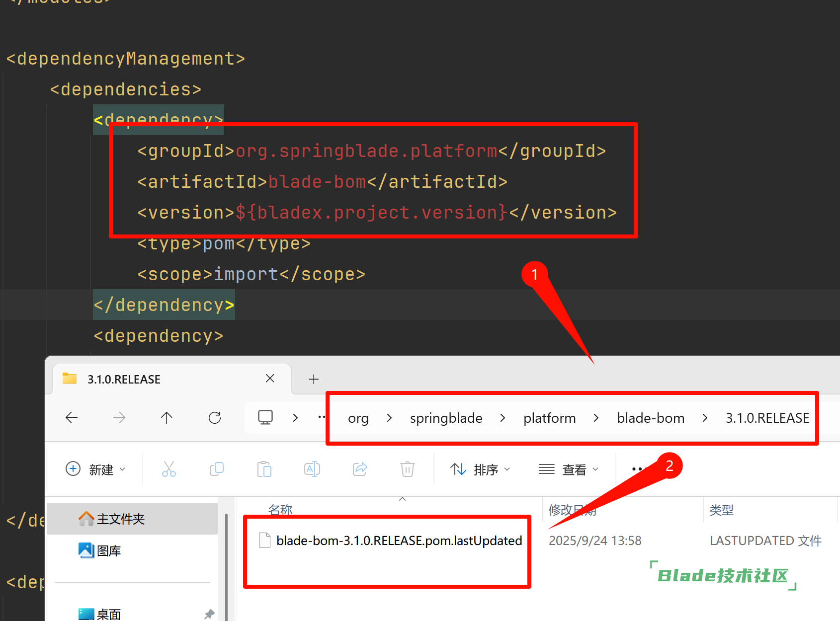Show hidden breadcrumb path ellipsis
Screen dimensions: 840x621
coord(322,417)
